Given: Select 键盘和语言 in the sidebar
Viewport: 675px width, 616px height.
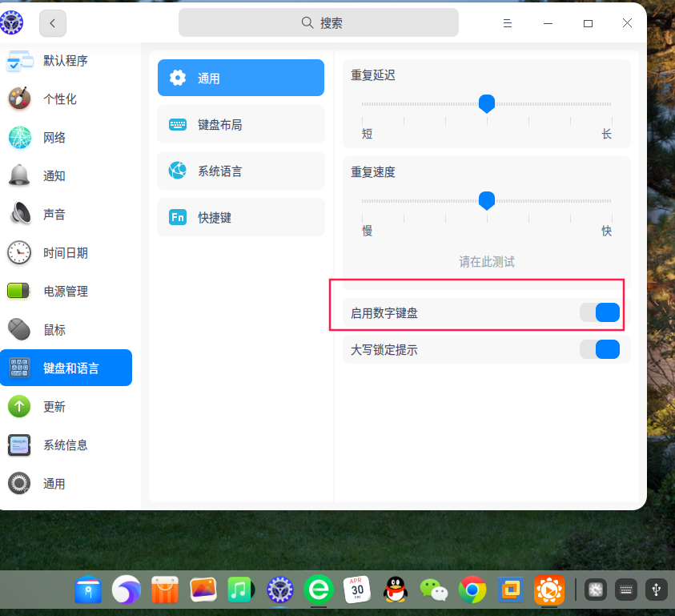Looking at the screenshot, I should pos(66,368).
